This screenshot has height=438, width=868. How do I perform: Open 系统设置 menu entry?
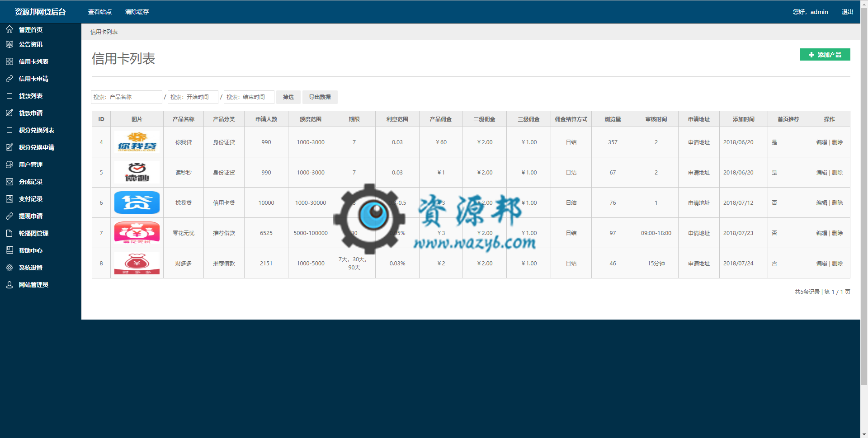click(x=31, y=268)
